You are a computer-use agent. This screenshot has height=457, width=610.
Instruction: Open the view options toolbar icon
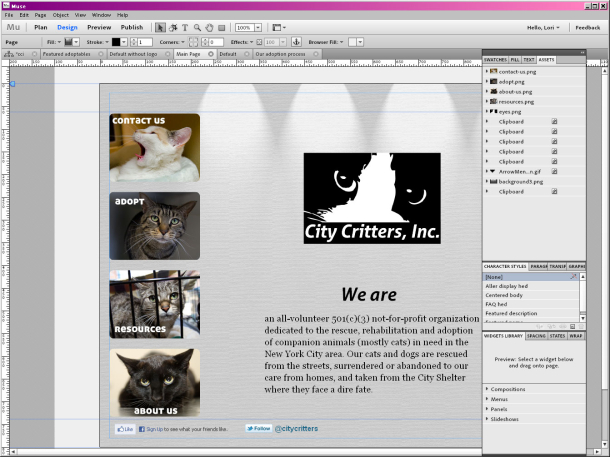pos(279,28)
